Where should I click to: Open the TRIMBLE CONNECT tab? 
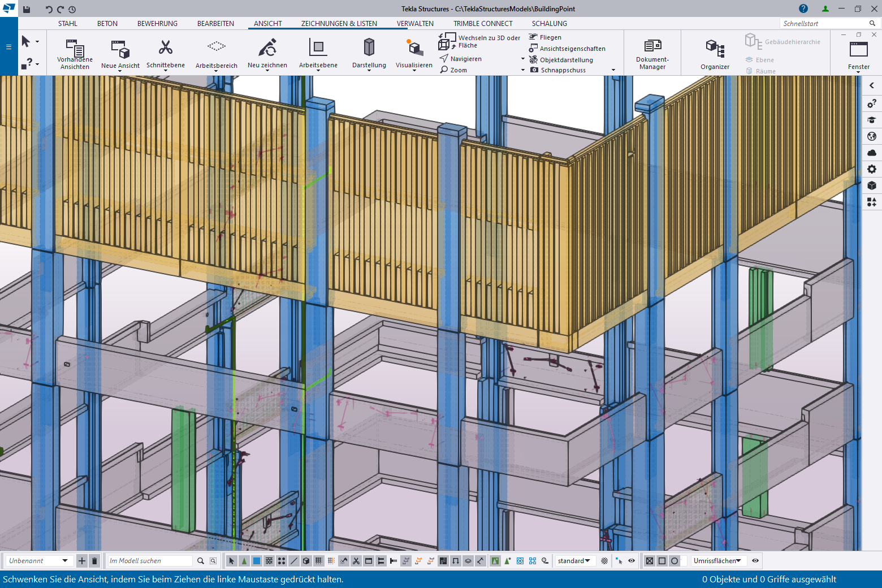click(x=483, y=24)
